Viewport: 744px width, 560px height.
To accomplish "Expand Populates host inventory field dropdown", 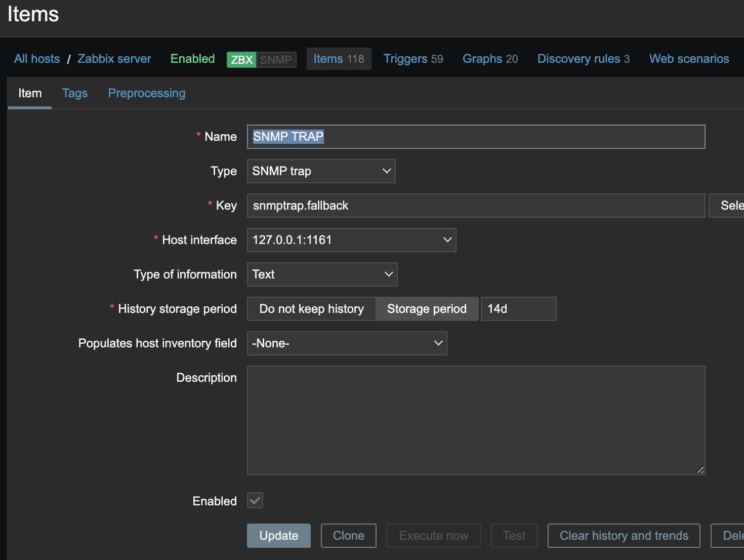I will pyautogui.click(x=347, y=343).
